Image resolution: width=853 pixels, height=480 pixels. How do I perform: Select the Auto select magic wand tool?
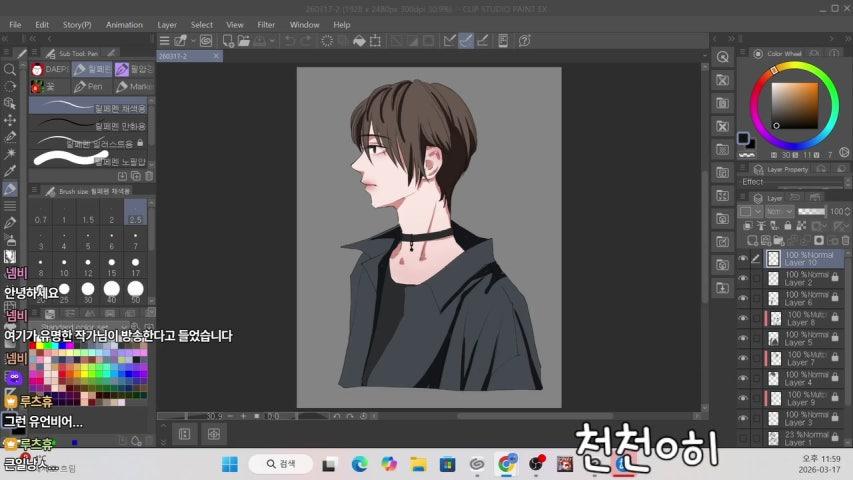point(10,153)
